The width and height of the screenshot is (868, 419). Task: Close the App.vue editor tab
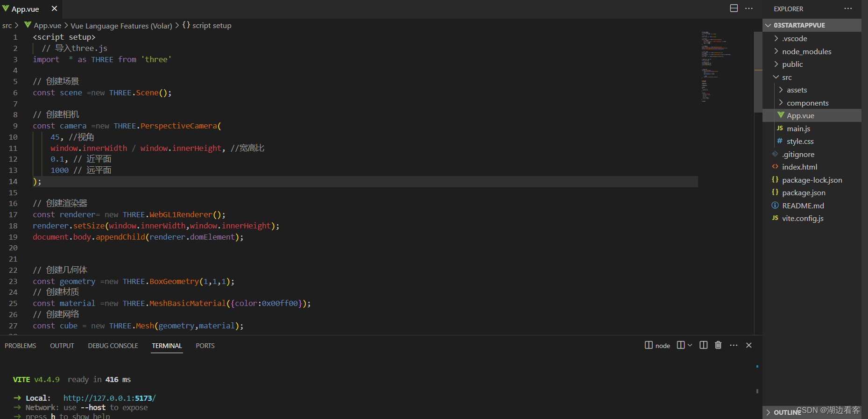[54, 8]
